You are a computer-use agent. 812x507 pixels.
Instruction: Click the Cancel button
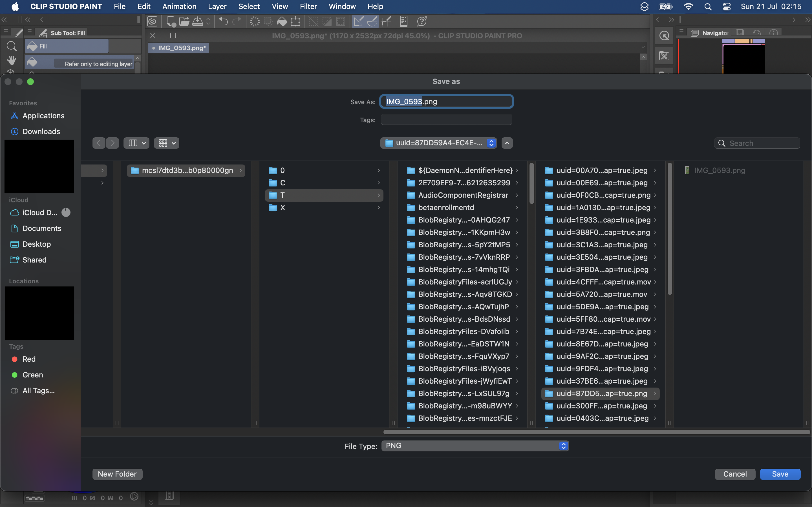(x=734, y=474)
